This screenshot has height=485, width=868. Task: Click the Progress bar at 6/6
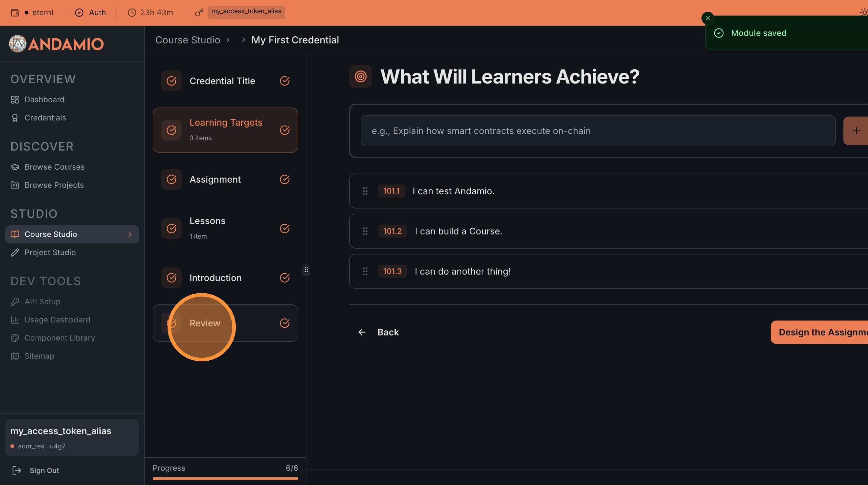coord(225,478)
